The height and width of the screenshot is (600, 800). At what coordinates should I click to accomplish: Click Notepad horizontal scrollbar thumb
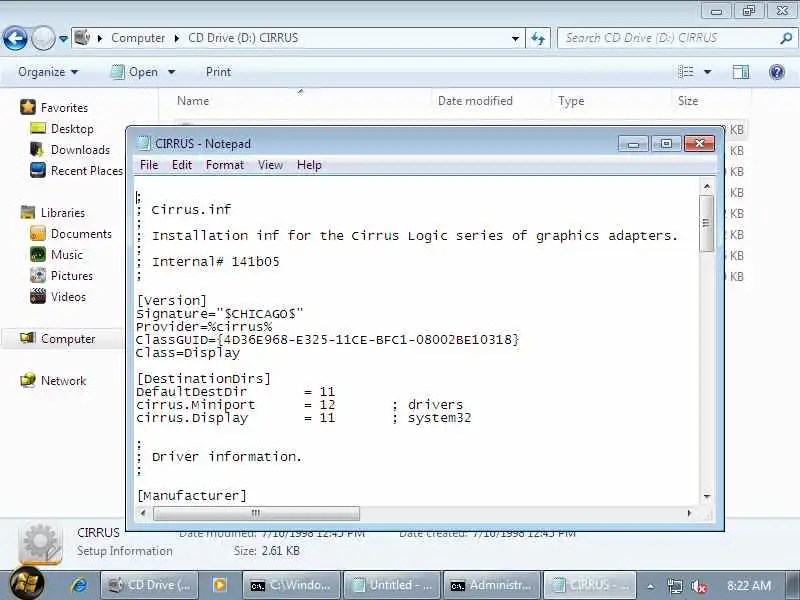coord(256,513)
